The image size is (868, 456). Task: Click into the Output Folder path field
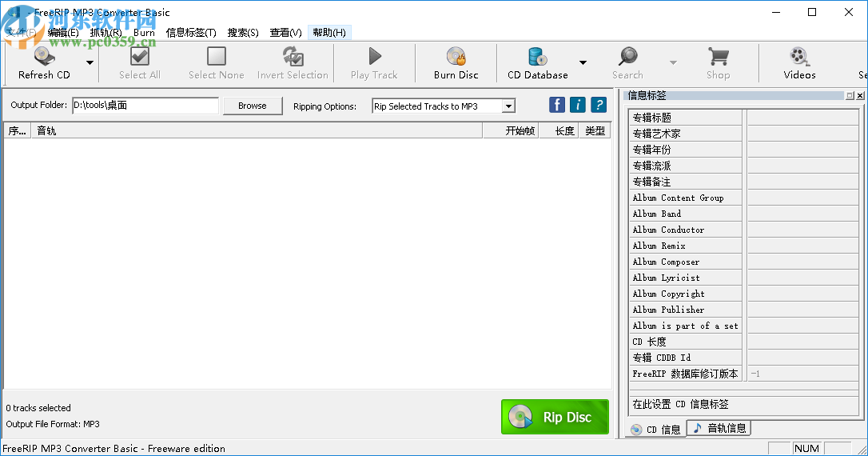click(145, 106)
